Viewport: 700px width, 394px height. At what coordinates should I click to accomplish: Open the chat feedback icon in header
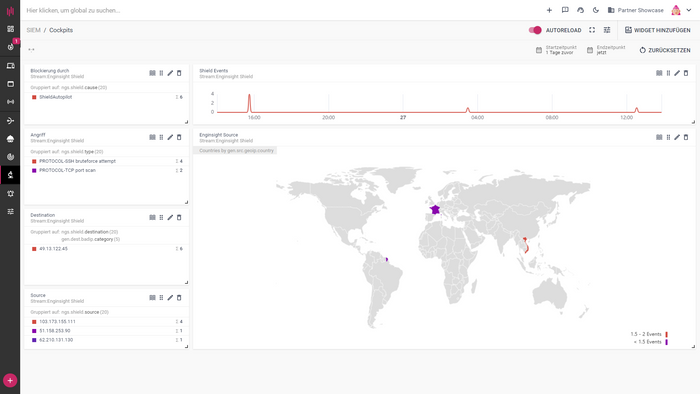[565, 10]
